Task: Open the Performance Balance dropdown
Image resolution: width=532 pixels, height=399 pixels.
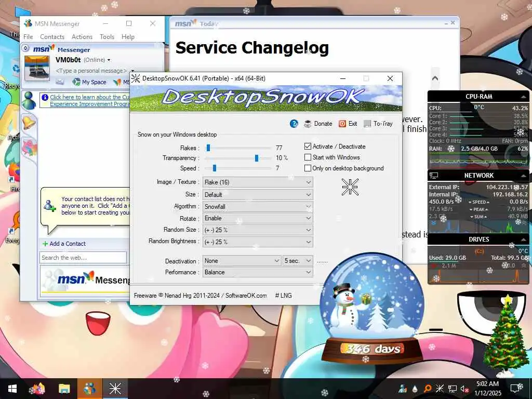Action: [258, 272]
